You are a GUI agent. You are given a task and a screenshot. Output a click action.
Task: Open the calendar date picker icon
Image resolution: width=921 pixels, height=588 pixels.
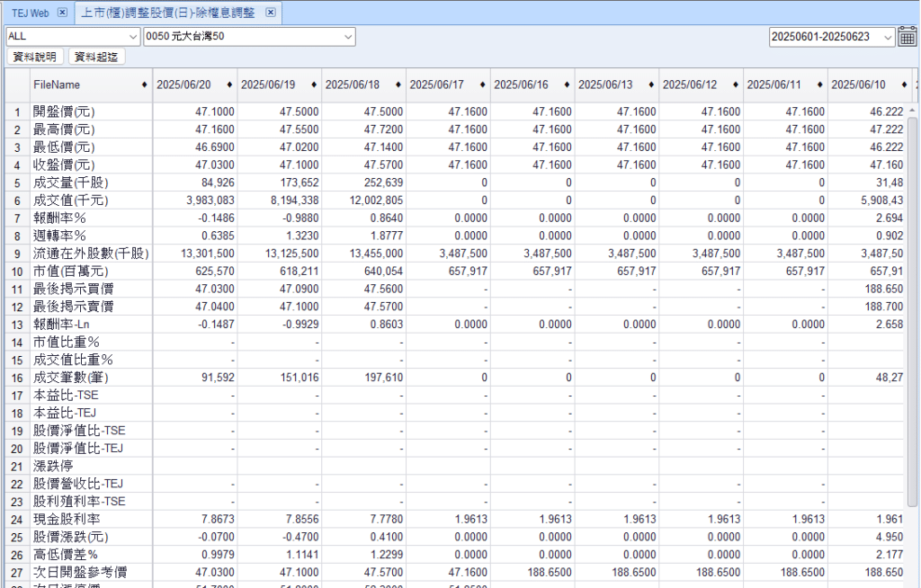[907, 37]
